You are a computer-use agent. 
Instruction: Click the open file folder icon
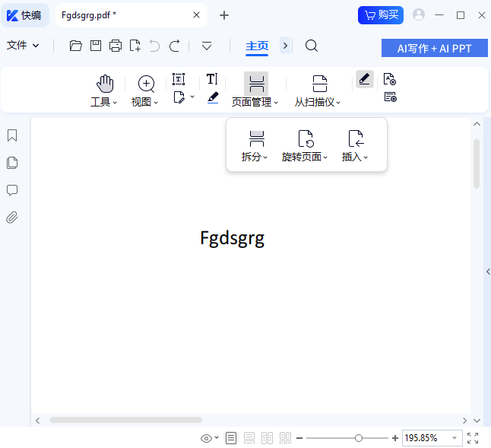pos(75,46)
